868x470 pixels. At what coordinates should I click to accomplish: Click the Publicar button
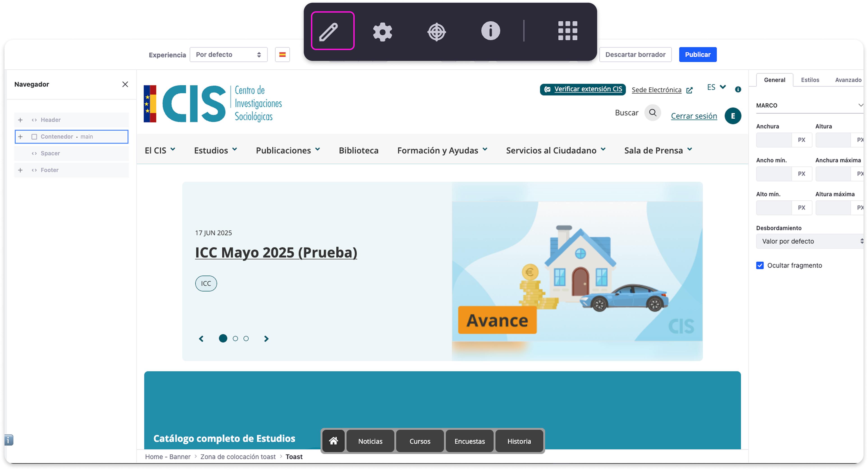(x=697, y=55)
